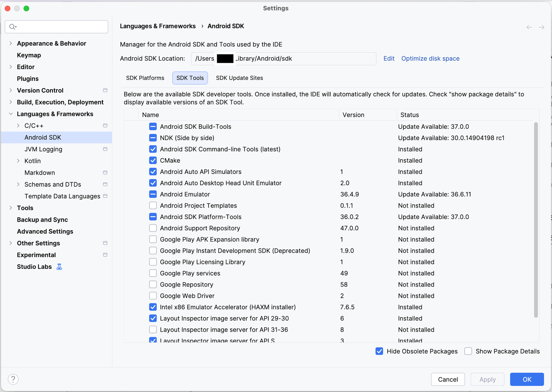
Task: Check Android Support Repository
Action: 153,228
